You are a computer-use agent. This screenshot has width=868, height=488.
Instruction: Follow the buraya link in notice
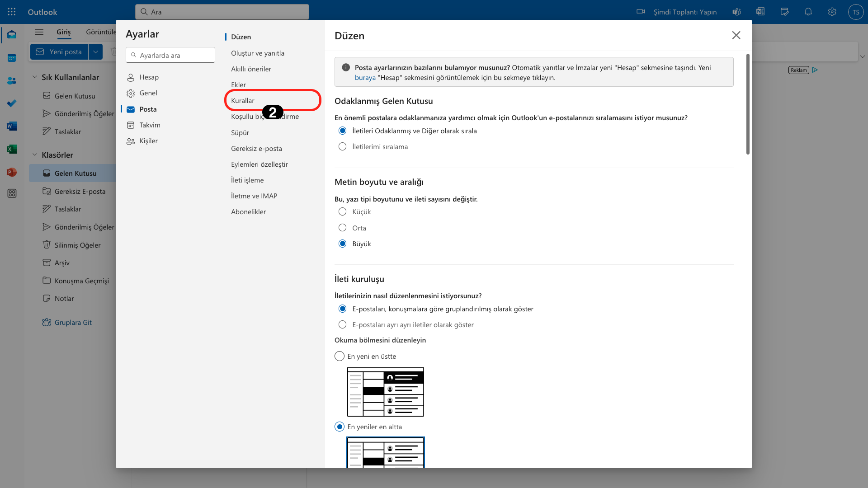[365, 77]
